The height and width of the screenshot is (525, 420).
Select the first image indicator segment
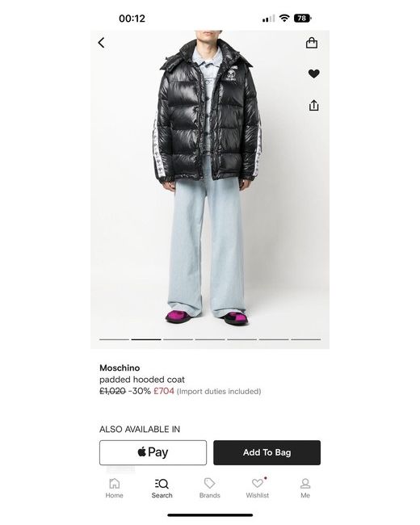tap(114, 339)
